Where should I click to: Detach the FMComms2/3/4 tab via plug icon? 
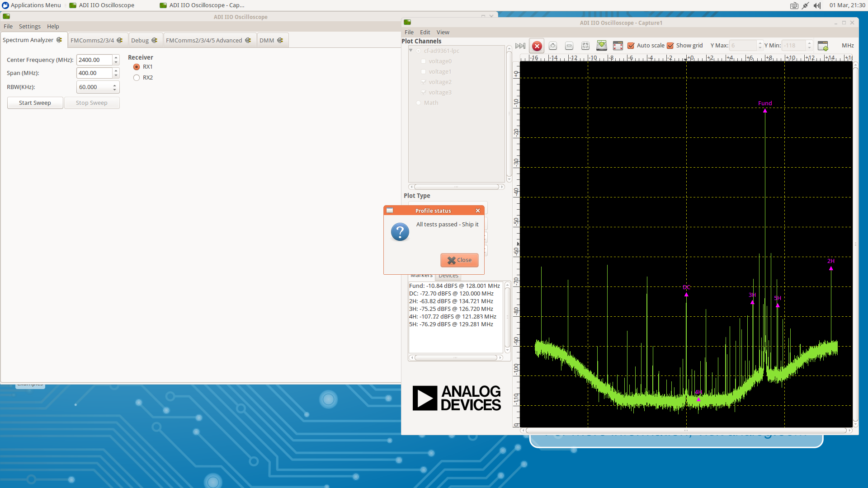click(120, 40)
